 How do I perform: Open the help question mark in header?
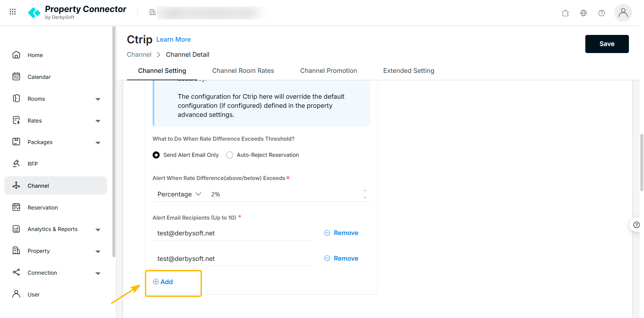click(x=602, y=13)
